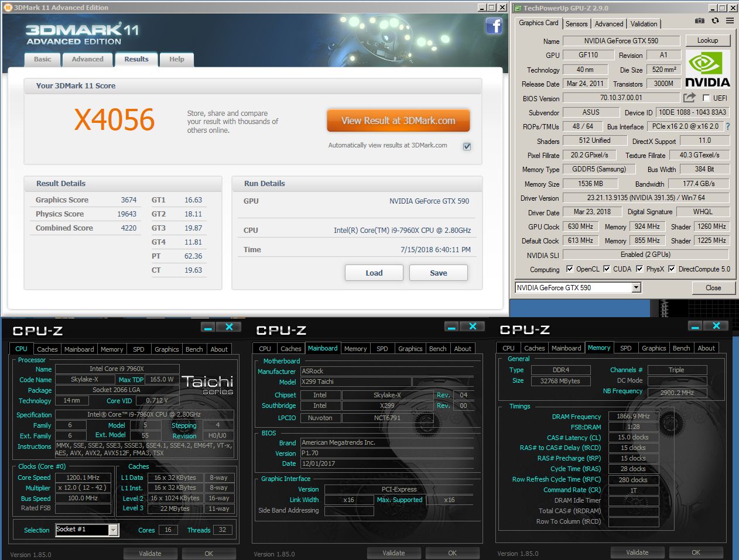Click OK in CPU-Z Processor window

click(x=208, y=553)
